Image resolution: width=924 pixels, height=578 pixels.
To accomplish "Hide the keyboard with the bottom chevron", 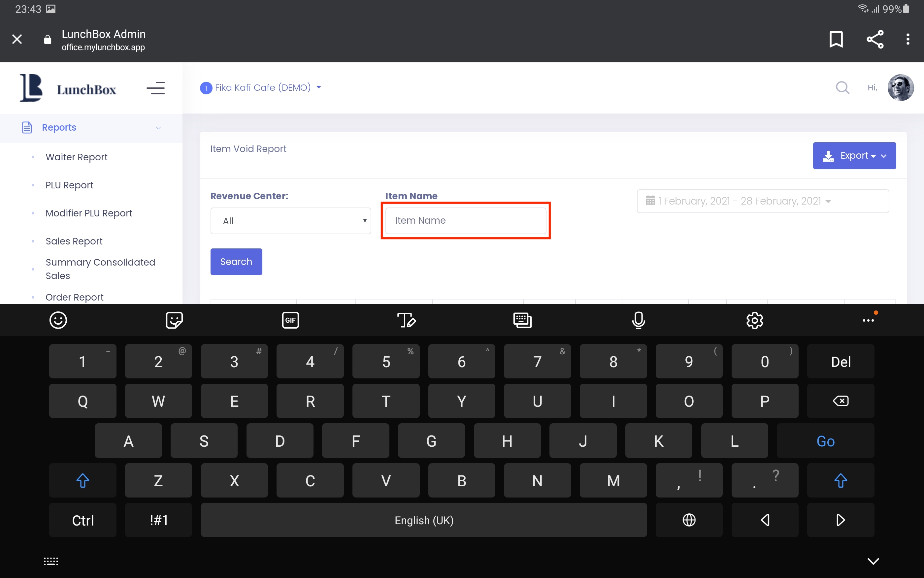I will click(873, 561).
